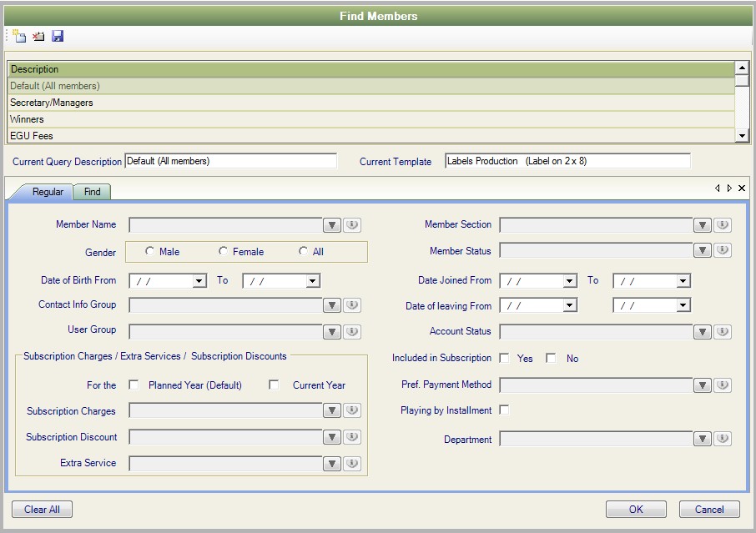The height and width of the screenshot is (533, 756).
Task: Enable the Playing by Installment checkbox
Action: pyautogui.click(x=504, y=410)
